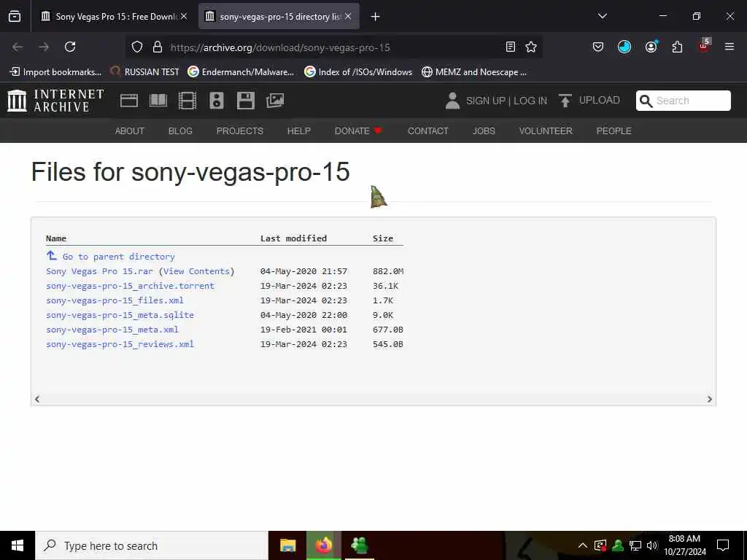The height and width of the screenshot is (560, 747).
Task: Open CONTACT in the navigation bar
Action: click(x=427, y=131)
